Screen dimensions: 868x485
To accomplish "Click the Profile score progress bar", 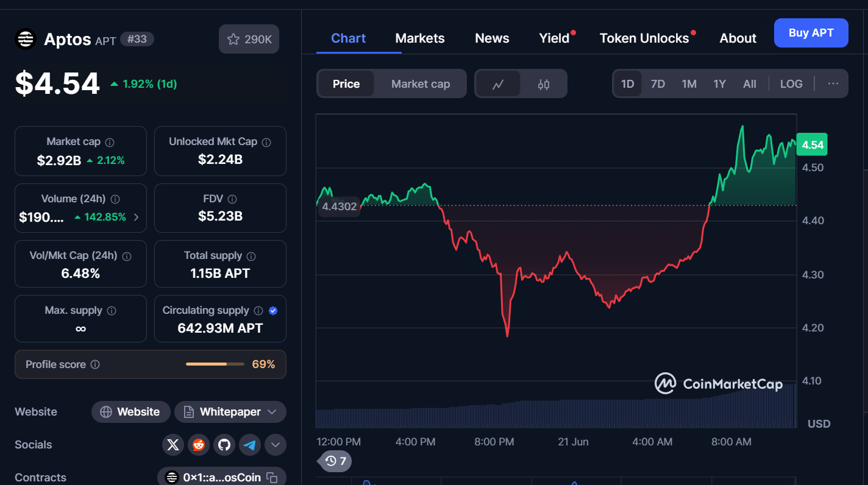I will click(215, 364).
